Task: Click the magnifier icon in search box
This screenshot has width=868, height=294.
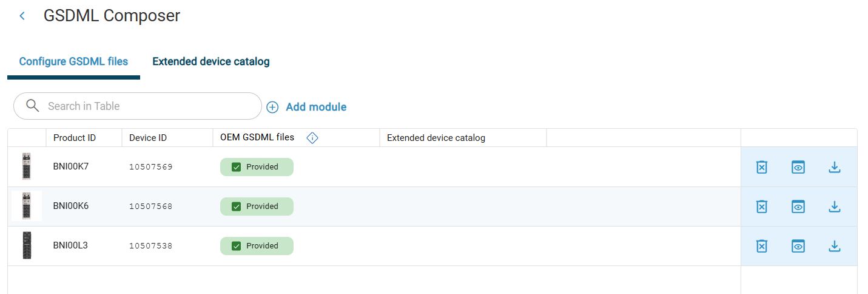Action: click(33, 106)
